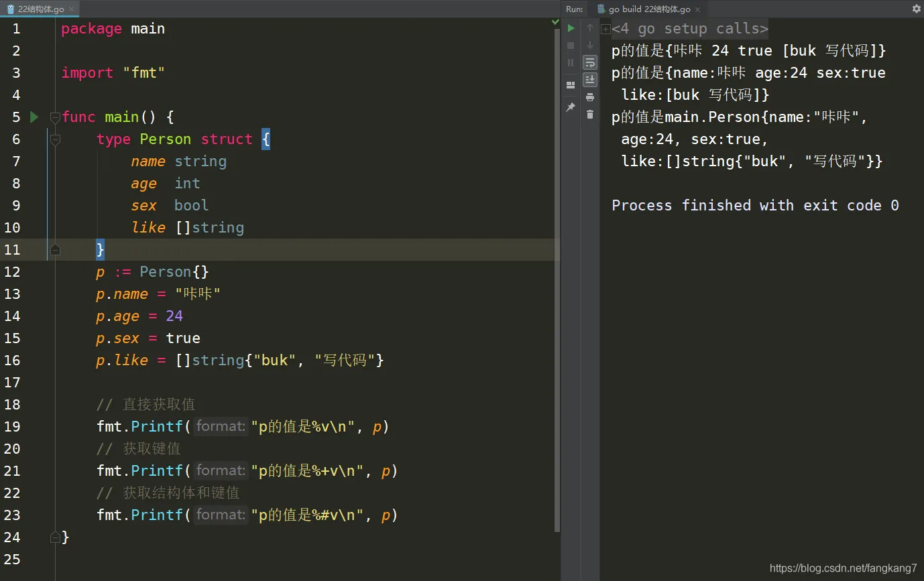924x581 pixels.
Task: Click the "sex bool" field line
Action: 170,205
